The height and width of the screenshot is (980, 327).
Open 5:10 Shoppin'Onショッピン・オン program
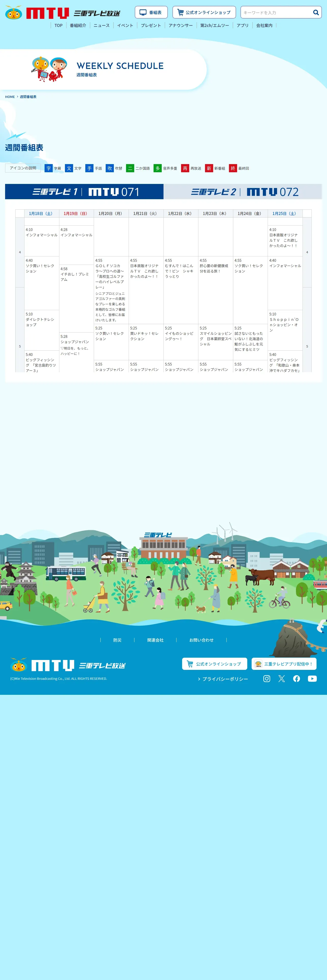tap(285, 330)
